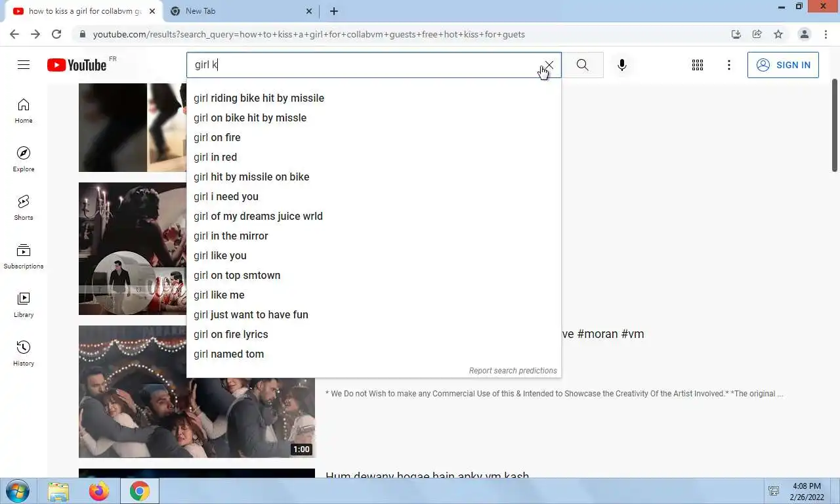Open the Windows Start button
This screenshot has height=504, width=840.
pos(18,491)
